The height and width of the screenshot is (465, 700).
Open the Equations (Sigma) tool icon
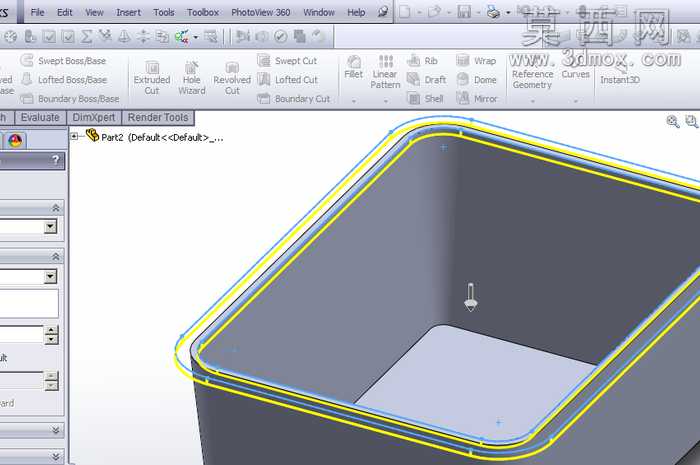click(86, 37)
